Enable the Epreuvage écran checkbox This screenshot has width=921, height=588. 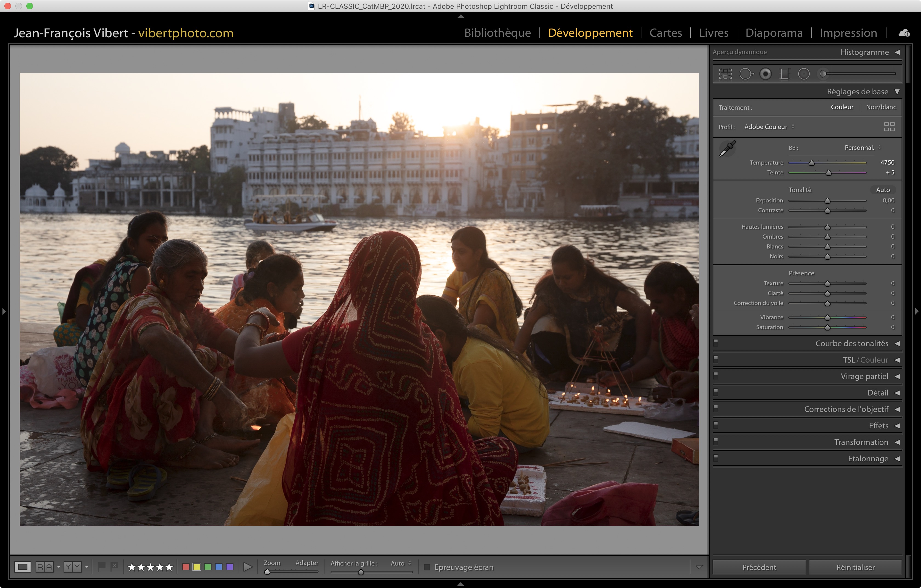427,567
